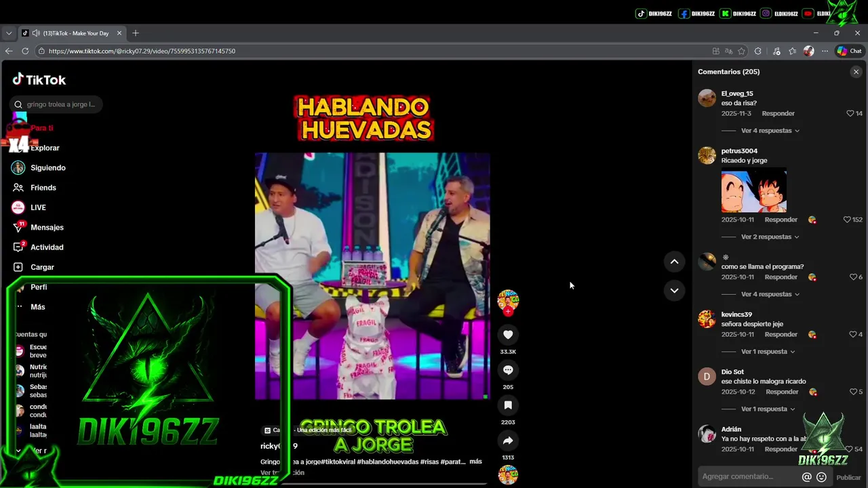Close the Comentarios panel
The image size is (868, 488).
[856, 72]
